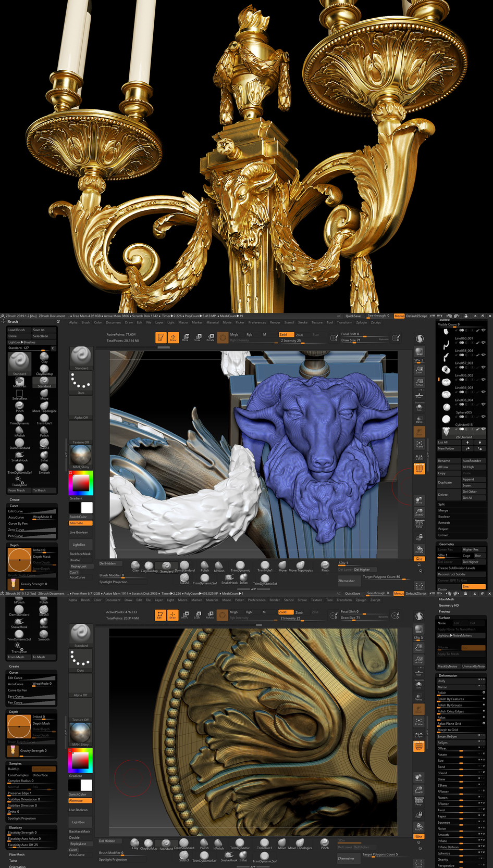This screenshot has height=868, width=493.
Task: Toggle Zadd in upper ZBrush window
Action: click(286, 334)
